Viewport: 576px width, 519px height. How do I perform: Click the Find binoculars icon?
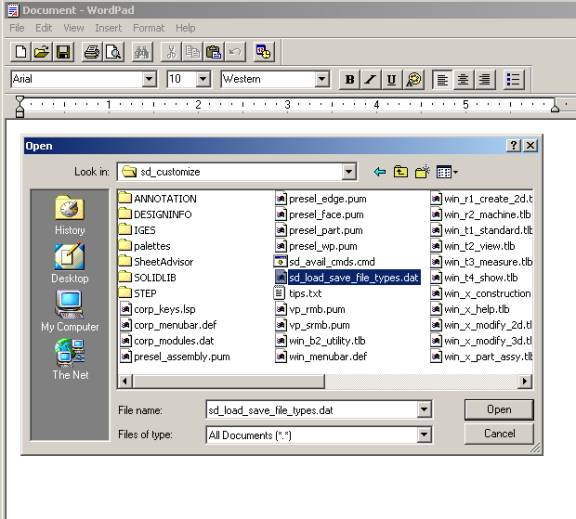[142, 52]
